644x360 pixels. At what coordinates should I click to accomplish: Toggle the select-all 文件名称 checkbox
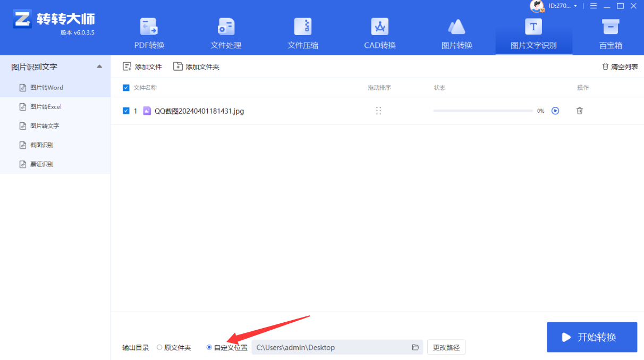pos(126,88)
